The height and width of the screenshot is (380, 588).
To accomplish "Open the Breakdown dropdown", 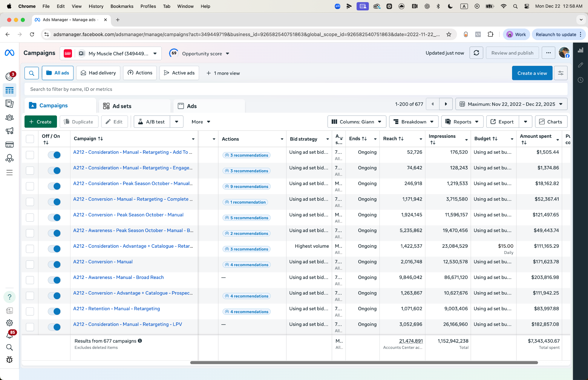I will (x=414, y=122).
